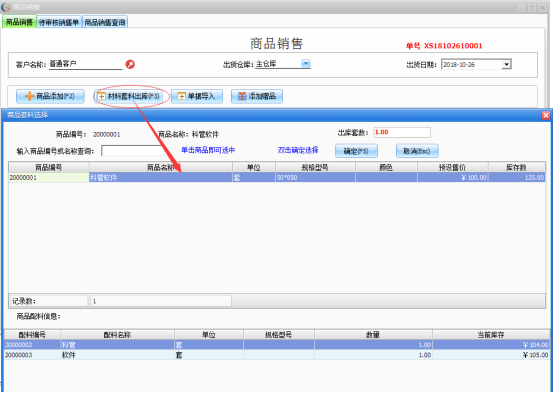Sort by 商品名称 column header
Image resolution: width=554 pixels, height=393 pixels.
click(161, 167)
